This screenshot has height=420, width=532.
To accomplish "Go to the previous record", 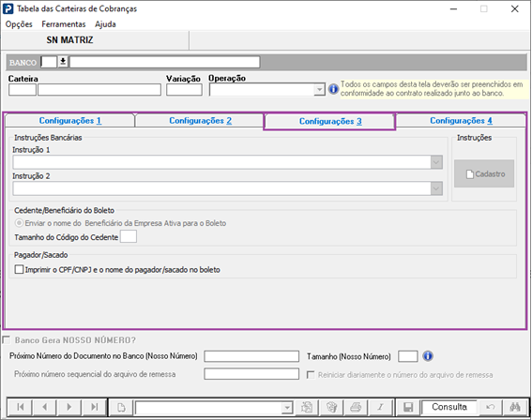I will point(45,407).
